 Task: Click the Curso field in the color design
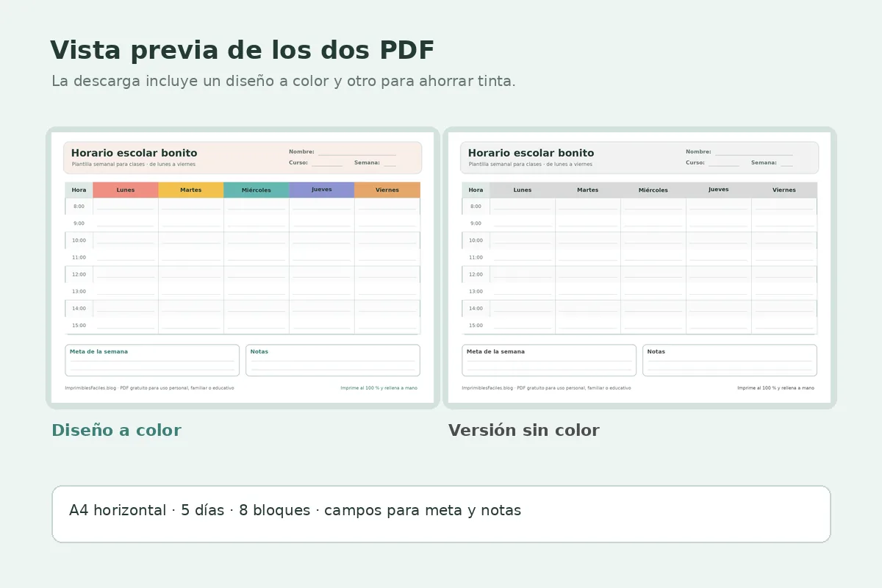click(316, 163)
